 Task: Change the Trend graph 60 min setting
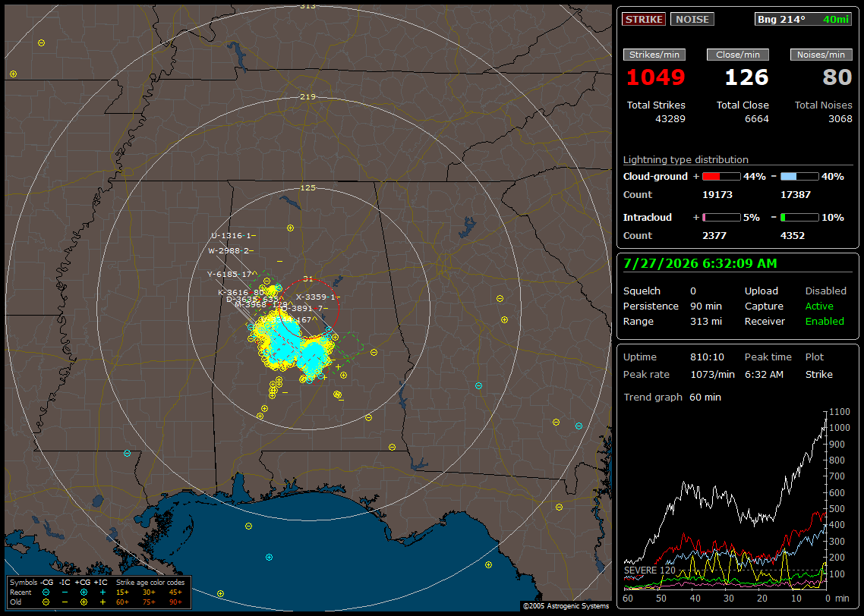pos(705,397)
